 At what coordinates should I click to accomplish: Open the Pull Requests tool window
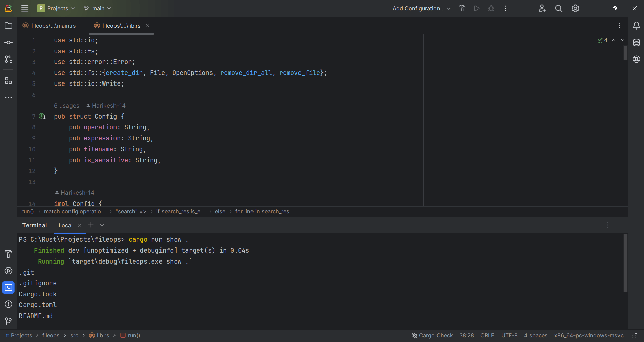pyautogui.click(x=9, y=59)
